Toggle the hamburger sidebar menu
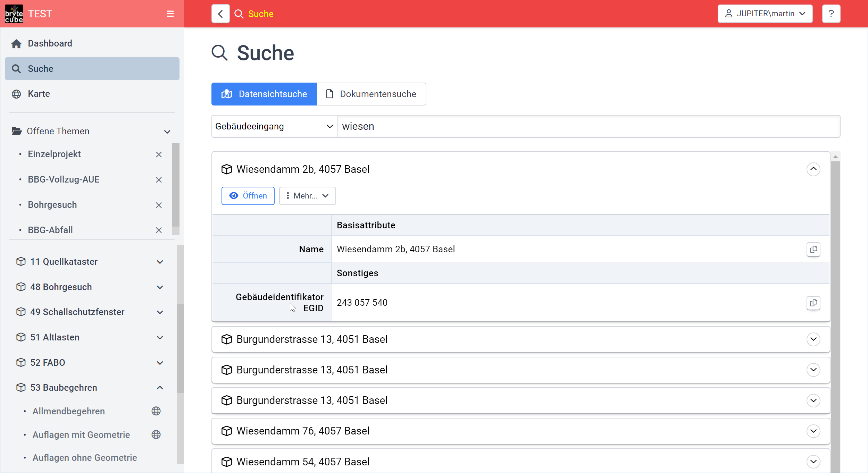Viewport: 868px width, 473px height. pos(170,14)
